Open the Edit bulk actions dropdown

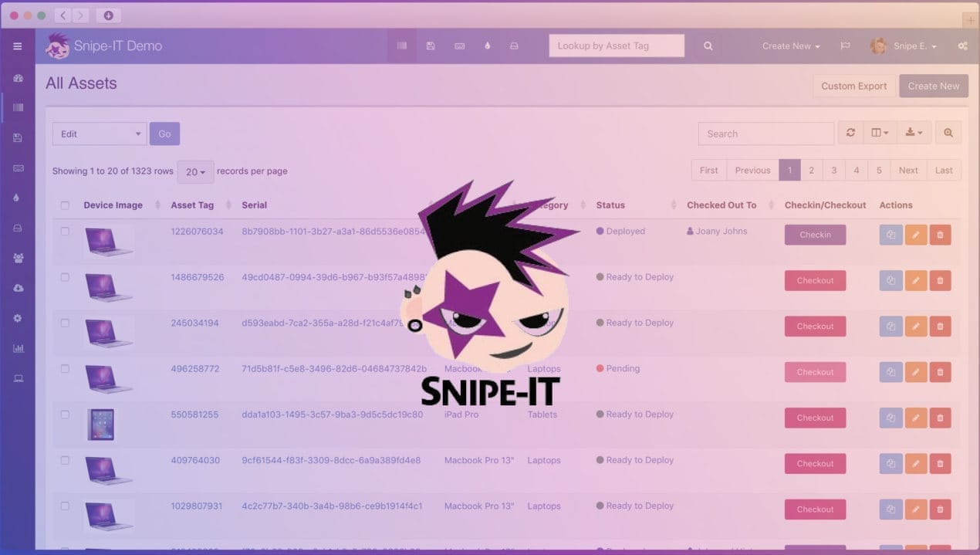tap(99, 133)
